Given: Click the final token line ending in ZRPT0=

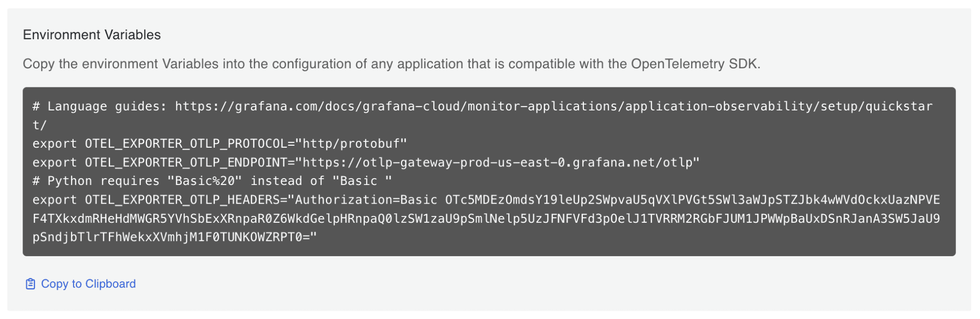Looking at the screenshot, I should pyautogui.click(x=175, y=237).
